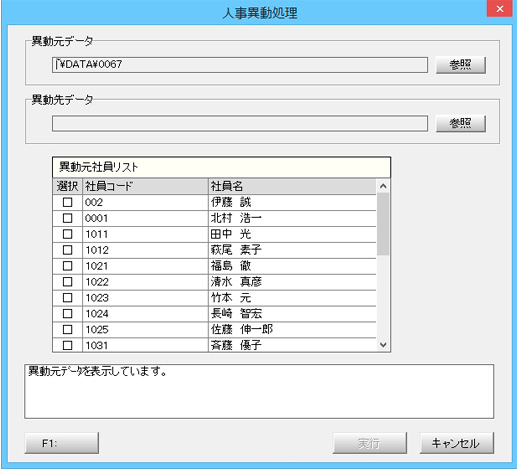Screen dimensions: 517x469
Task: Check the box for 竹本 元
Action: click(x=67, y=298)
